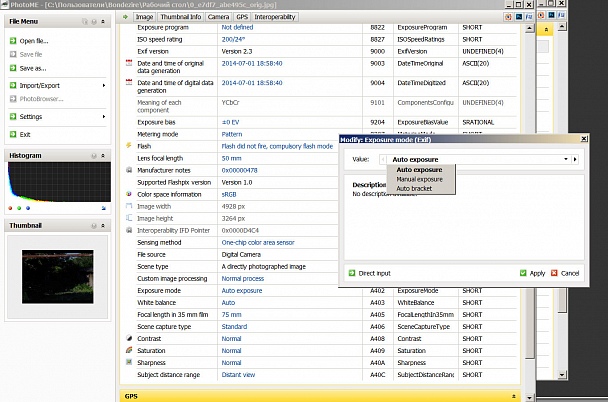
Task: Click Cancel in the Modify dialog
Action: pos(565,273)
